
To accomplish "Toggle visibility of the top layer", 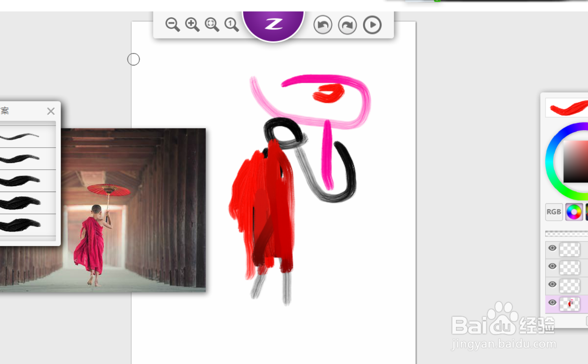I will click(x=552, y=248).
